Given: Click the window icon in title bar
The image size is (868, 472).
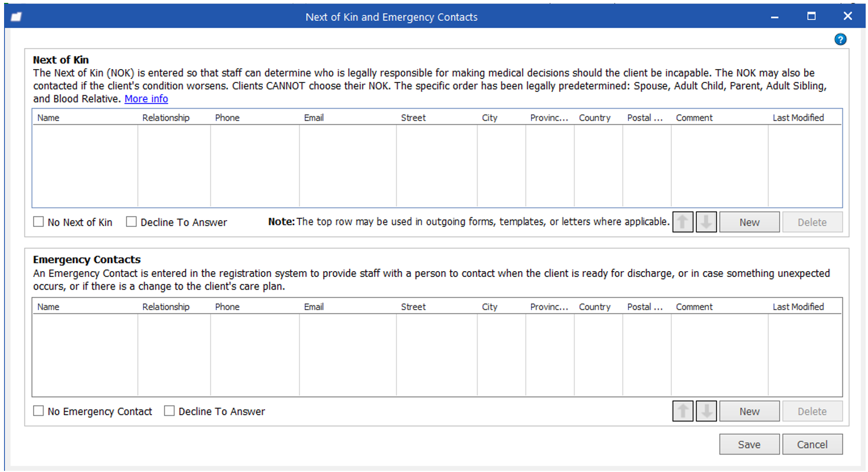Looking at the screenshot, I should pos(16,17).
